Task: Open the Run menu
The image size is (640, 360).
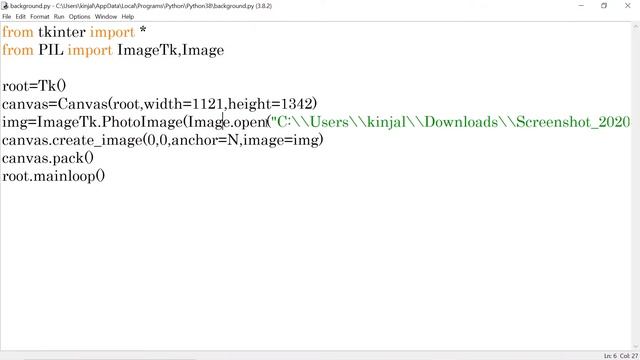Action: coord(59,17)
